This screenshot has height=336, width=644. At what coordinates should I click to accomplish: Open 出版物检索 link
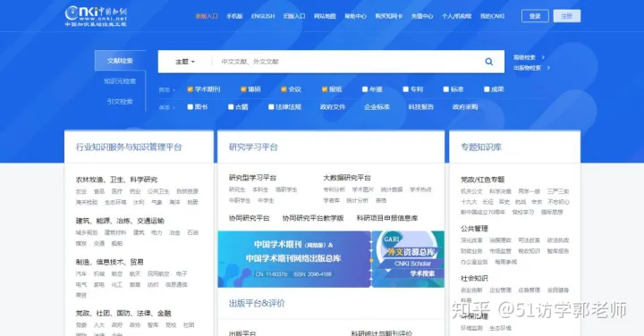point(528,68)
